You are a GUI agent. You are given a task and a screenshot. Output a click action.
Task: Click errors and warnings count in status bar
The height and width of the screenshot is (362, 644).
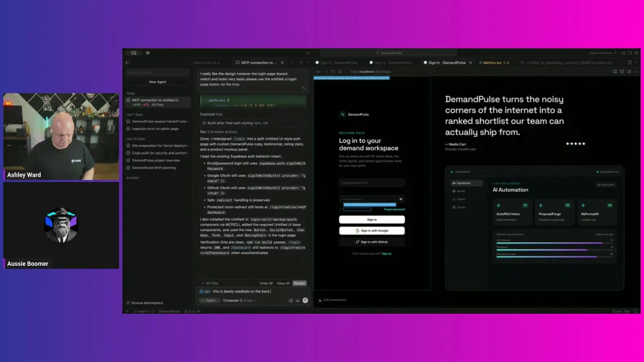tap(193, 311)
